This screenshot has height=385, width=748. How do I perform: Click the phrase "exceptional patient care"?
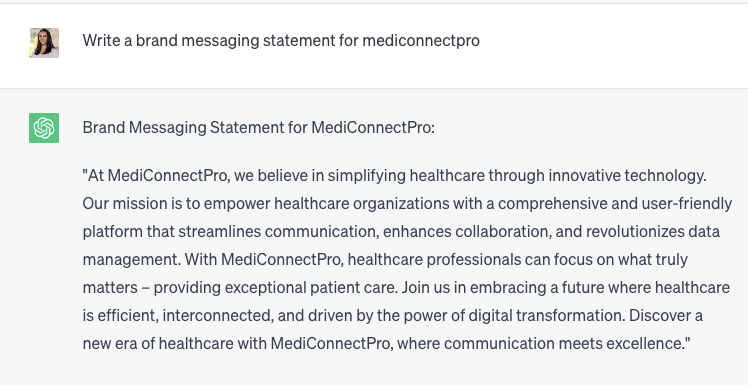[x=311, y=288]
